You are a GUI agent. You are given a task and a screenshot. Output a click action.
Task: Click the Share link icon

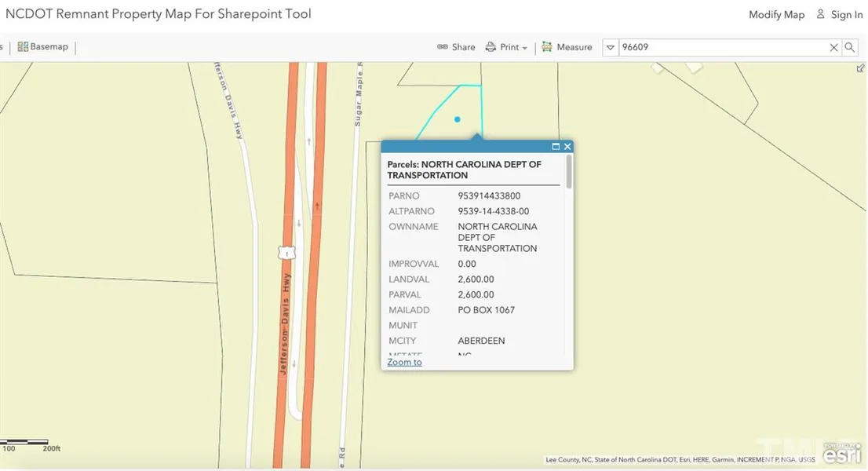click(443, 47)
